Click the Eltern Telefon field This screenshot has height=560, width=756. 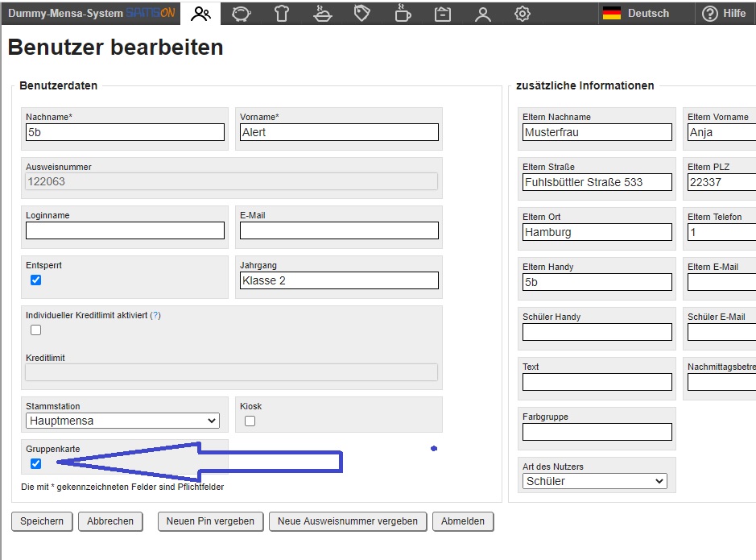tap(721, 232)
